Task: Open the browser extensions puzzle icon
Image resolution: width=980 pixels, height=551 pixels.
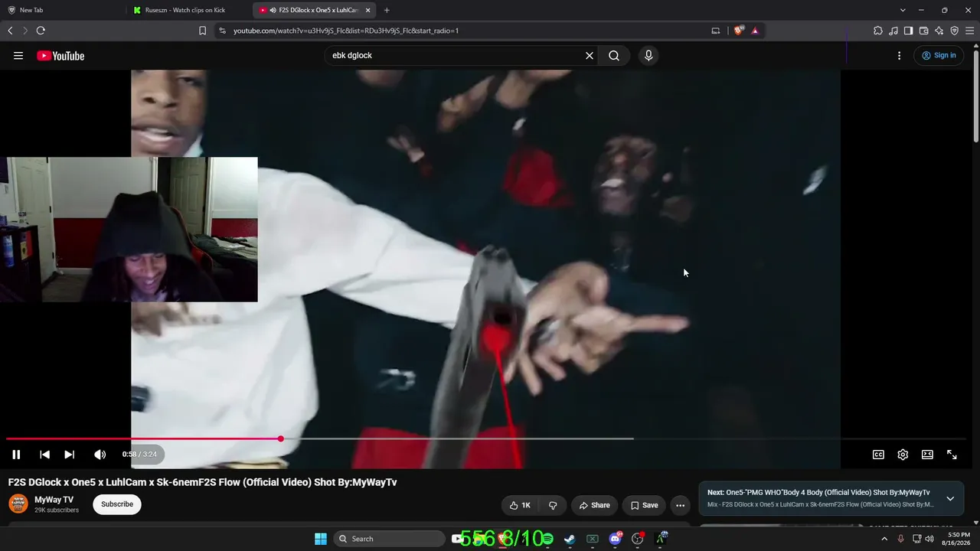Action: pos(878,31)
